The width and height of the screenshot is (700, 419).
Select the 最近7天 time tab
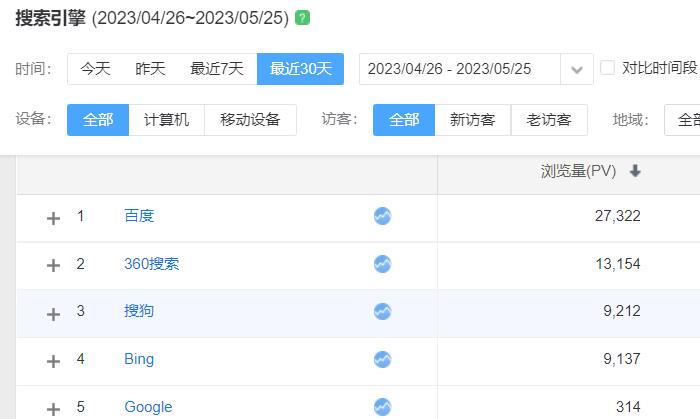click(x=217, y=69)
